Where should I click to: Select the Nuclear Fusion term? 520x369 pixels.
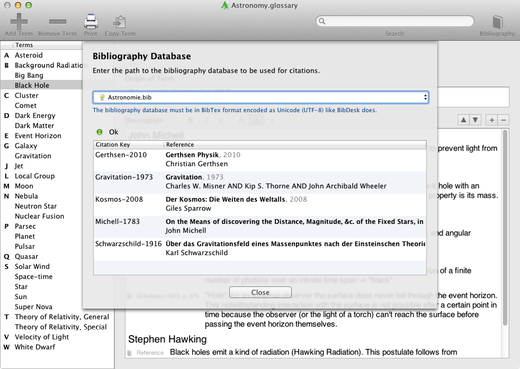tap(39, 216)
